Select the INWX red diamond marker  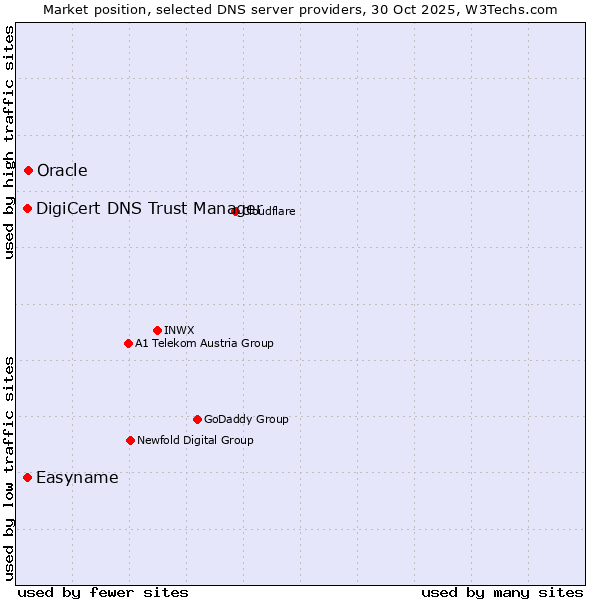pos(157,330)
